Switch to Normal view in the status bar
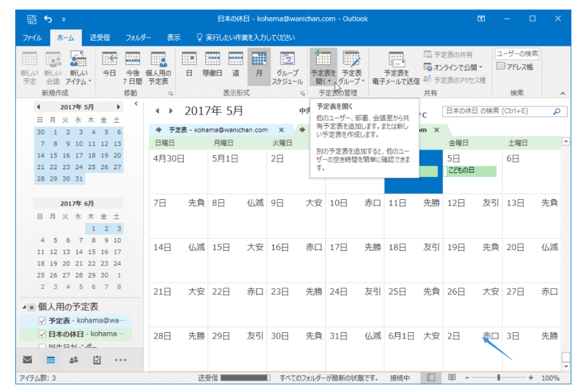 (x=431, y=378)
